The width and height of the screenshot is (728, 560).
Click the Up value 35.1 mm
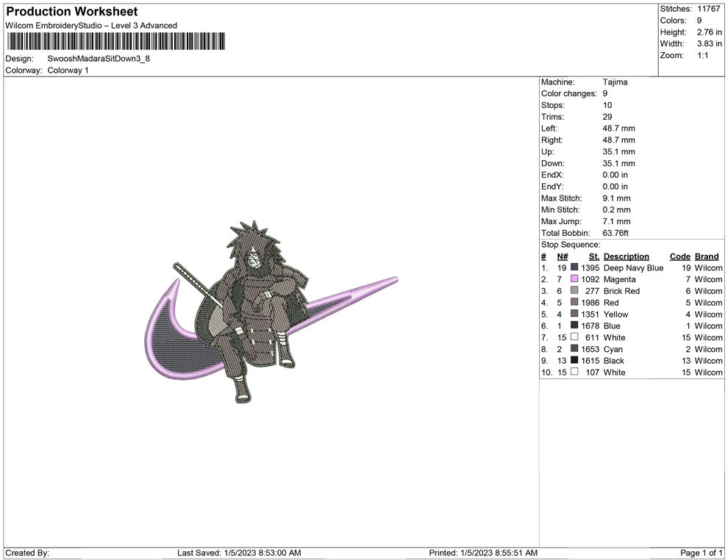pos(619,151)
